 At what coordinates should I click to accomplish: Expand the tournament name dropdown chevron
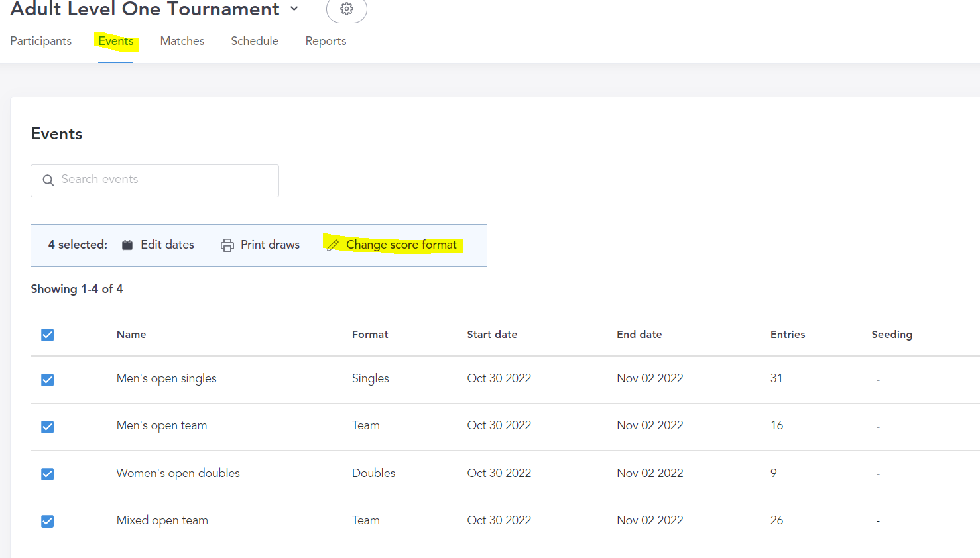click(294, 9)
